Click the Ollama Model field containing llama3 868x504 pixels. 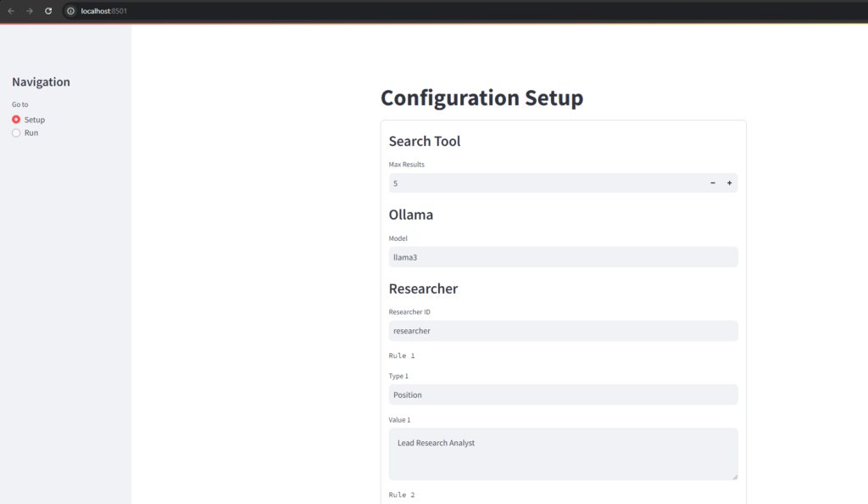[563, 257]
